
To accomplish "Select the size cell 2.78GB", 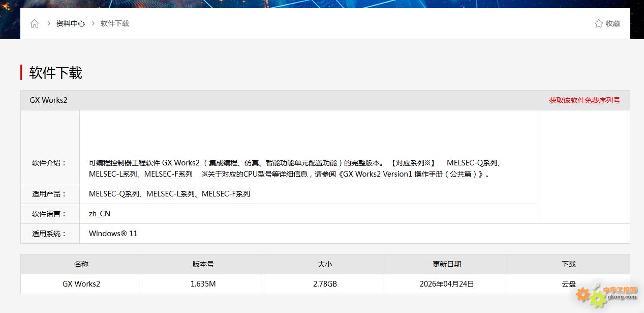I will [x=325, y=284].
